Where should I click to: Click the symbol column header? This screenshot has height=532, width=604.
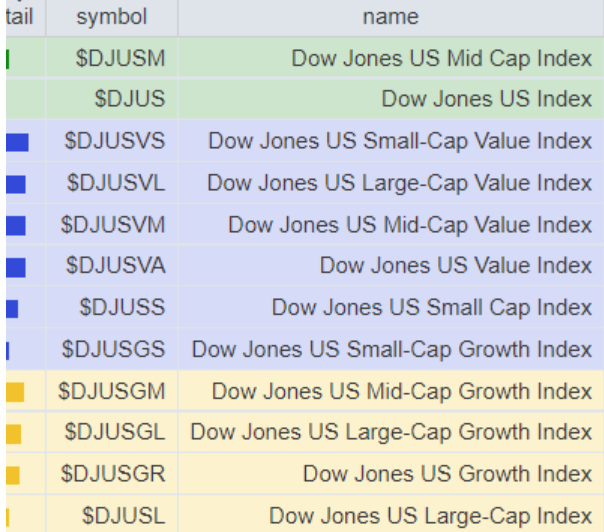pyautogui.click(x=112, y=17)
